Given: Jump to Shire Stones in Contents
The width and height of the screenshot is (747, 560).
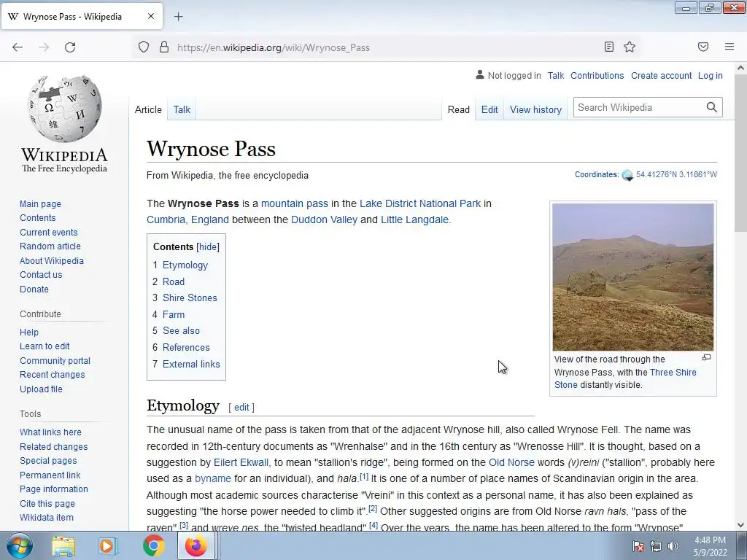Looking at the screenshot, I should (x=190, y=298).
